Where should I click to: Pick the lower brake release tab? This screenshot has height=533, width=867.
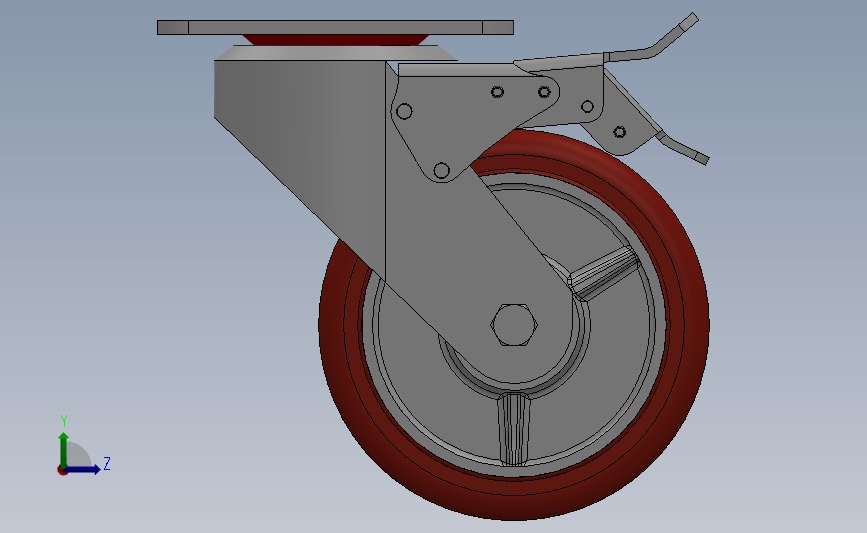tap(683, 148)
